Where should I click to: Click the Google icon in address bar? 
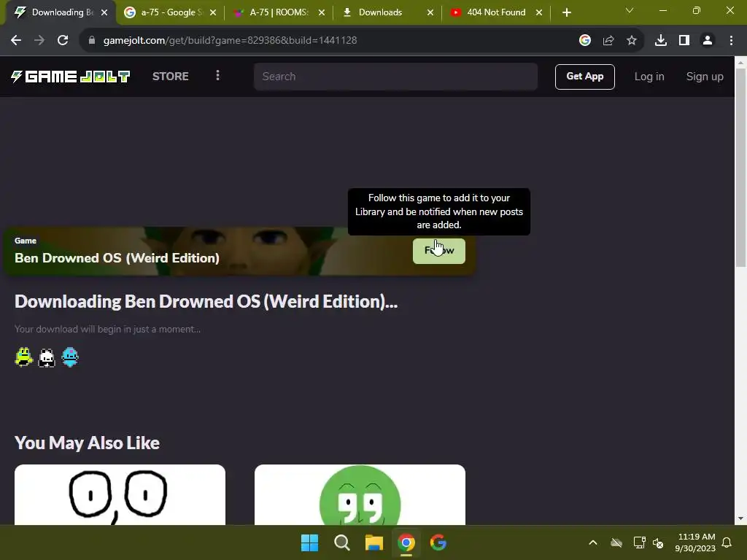585,41
